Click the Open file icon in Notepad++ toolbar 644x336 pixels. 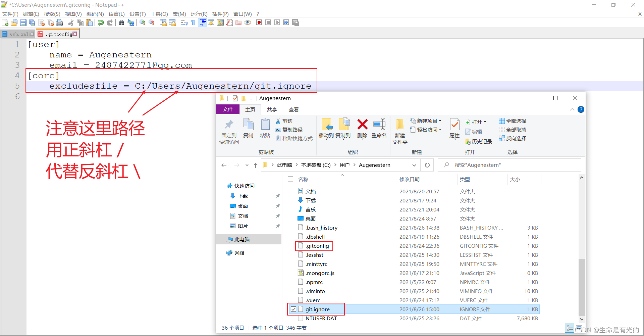click(x=14, y=22)
